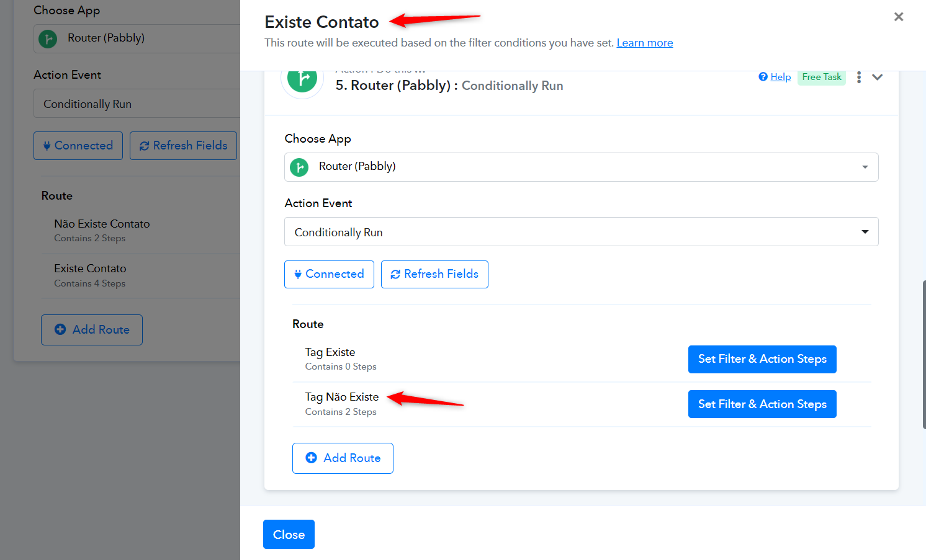Collapse the Router step with the chevron
Screen dimensions: 926x560
pyautogui.click(x=877, y=77)
